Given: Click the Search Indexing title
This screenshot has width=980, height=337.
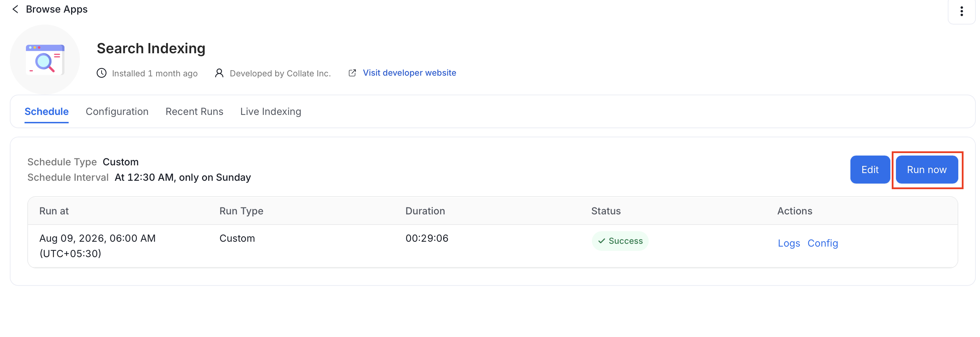Looking at the screenshot, I should 151,48.
